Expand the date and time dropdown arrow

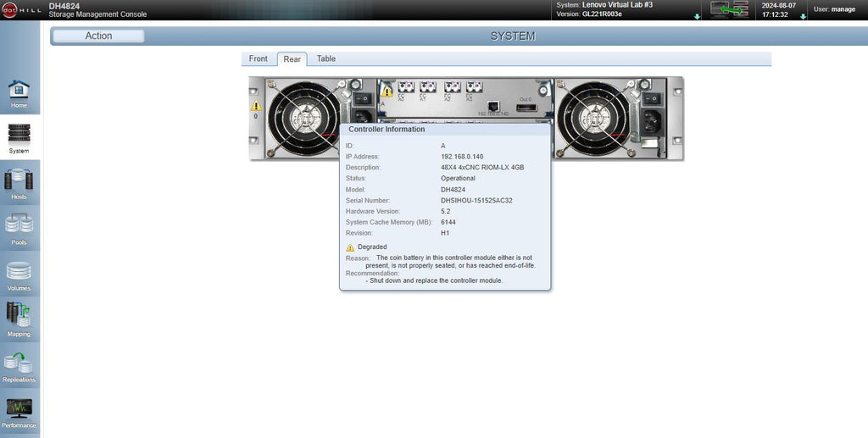point(803,17)
